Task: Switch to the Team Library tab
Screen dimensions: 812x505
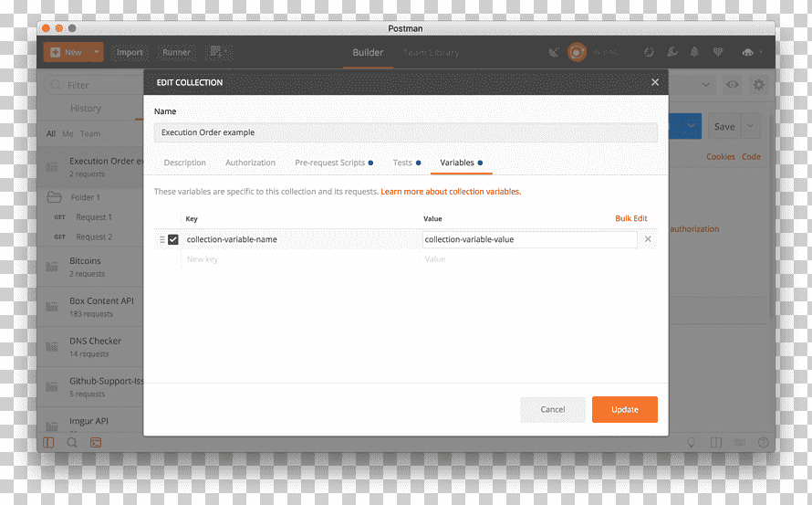Action: [x=431, y=52]
